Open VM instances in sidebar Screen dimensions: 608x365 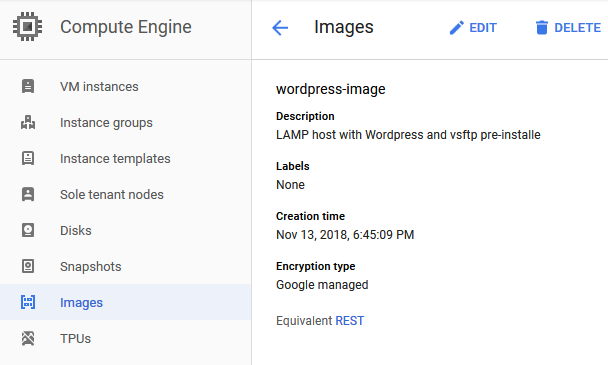click(126, 86)
